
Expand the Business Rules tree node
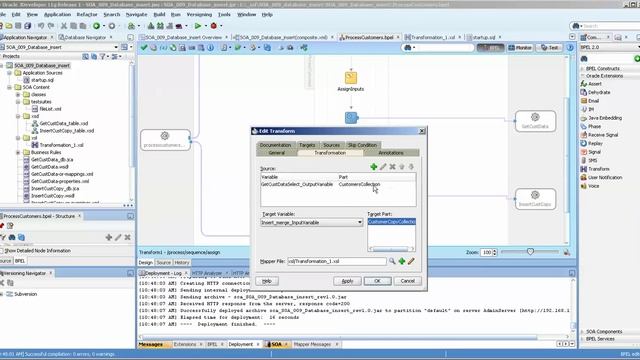tap(18, 152)
